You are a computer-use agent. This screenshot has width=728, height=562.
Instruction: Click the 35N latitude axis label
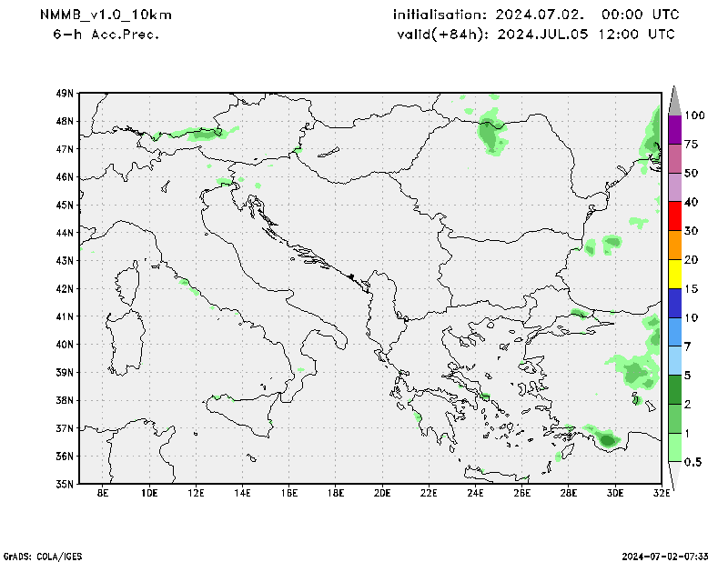pyautogui.click(x=64, y=484)
